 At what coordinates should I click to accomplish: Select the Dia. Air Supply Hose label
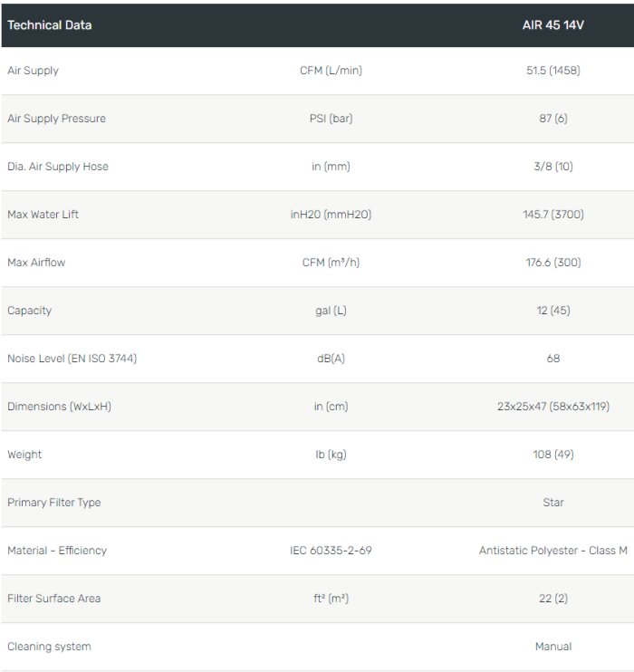pyautogui.click(x=58, y=167)
